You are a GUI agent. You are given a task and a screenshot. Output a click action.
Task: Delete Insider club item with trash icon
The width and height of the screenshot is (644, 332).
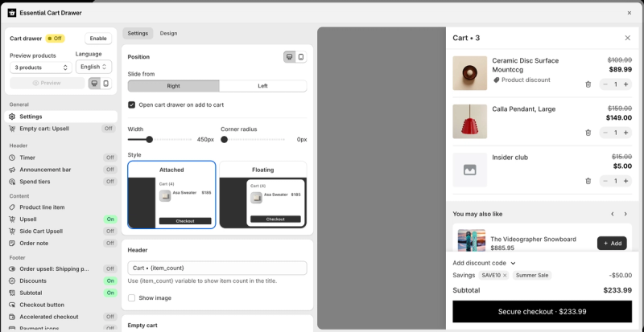click(x=588, y=181)
